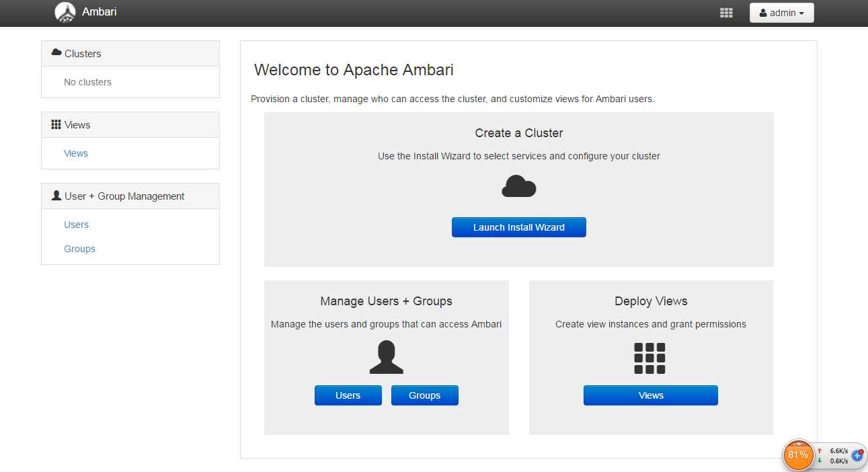The image size is (868, 472).
Task: Click the 0.6K/s download speed readout
Action: 838,461
